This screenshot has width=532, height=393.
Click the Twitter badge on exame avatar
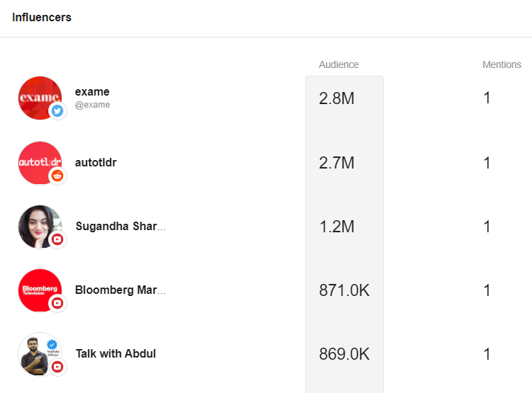click(57, 111)
